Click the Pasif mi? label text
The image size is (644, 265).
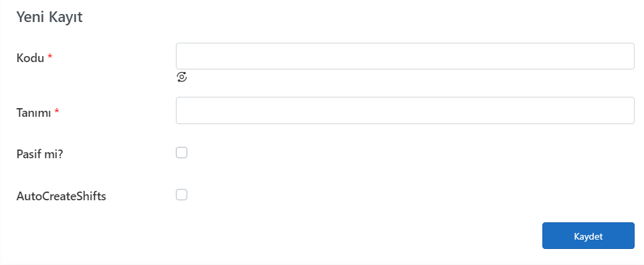[x=39, y=155]
